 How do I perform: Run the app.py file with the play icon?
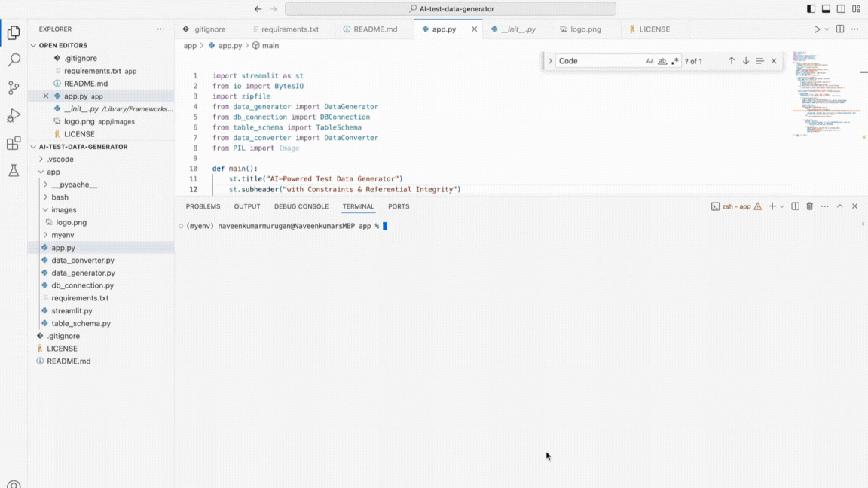point(818,29)
